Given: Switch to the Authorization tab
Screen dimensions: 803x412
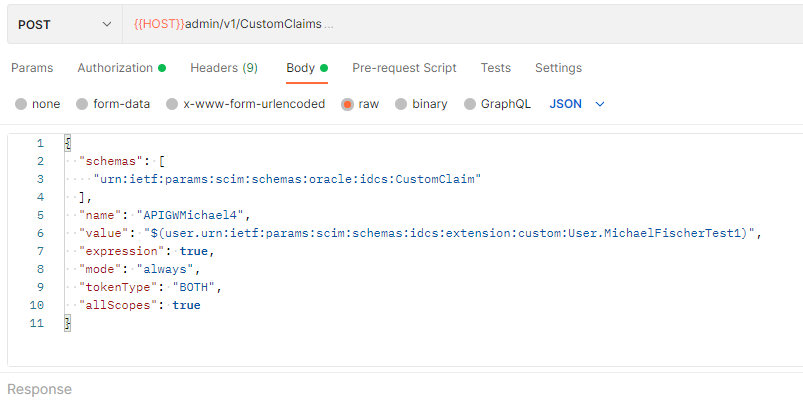Looking at the screenshot, I should coord(115,68).
